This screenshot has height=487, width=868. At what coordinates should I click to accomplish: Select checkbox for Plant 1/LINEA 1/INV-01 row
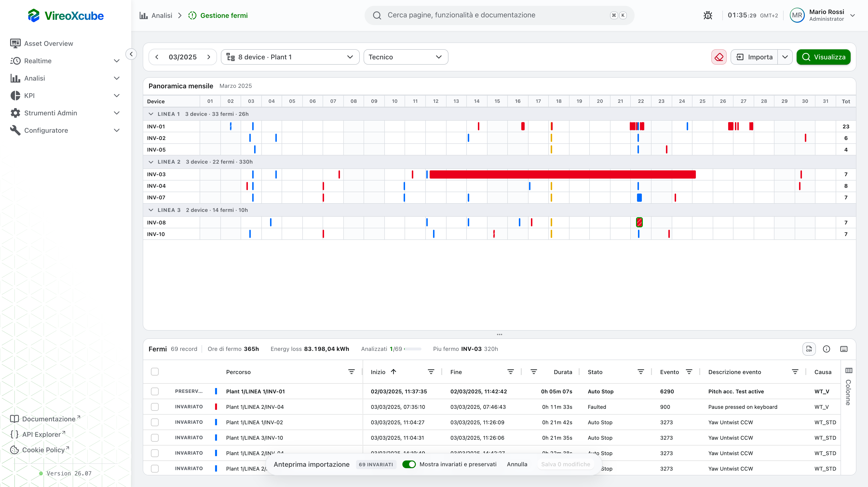[155, 391]
